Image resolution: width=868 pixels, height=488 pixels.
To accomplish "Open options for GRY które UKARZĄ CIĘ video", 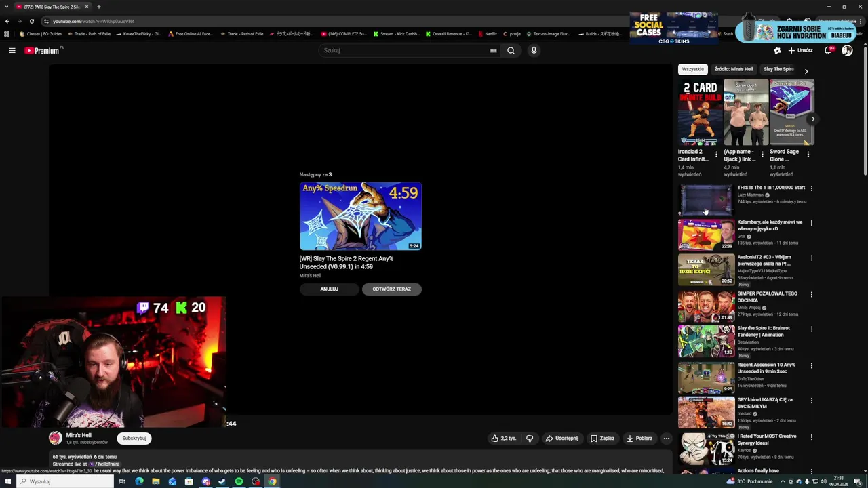I will point(811,401).
